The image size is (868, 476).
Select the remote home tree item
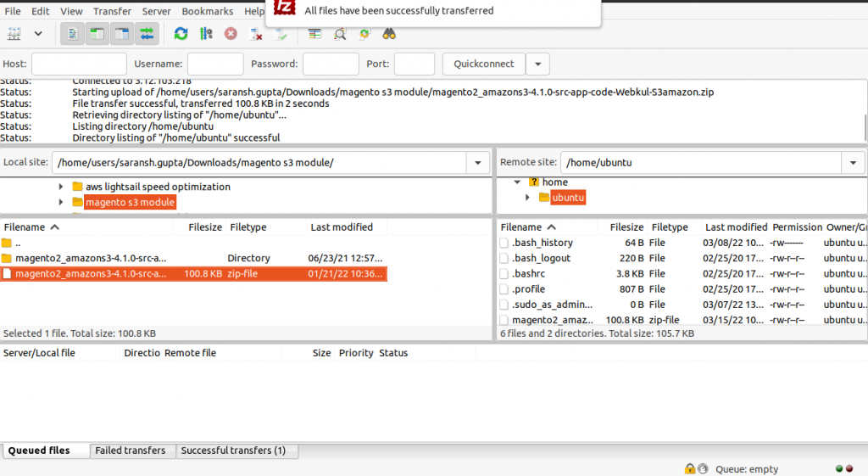(554, 182)
